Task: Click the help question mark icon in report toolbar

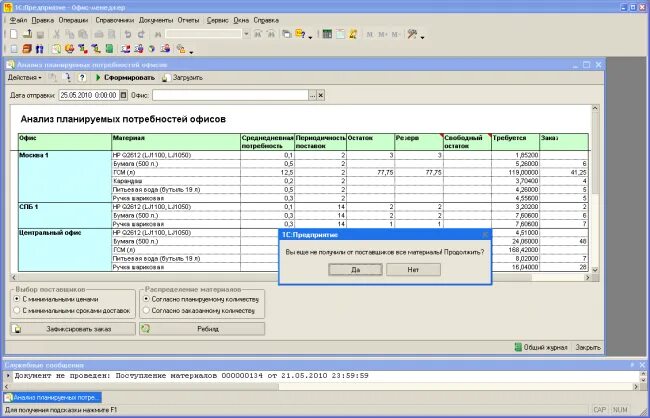Action: point(82,78)
